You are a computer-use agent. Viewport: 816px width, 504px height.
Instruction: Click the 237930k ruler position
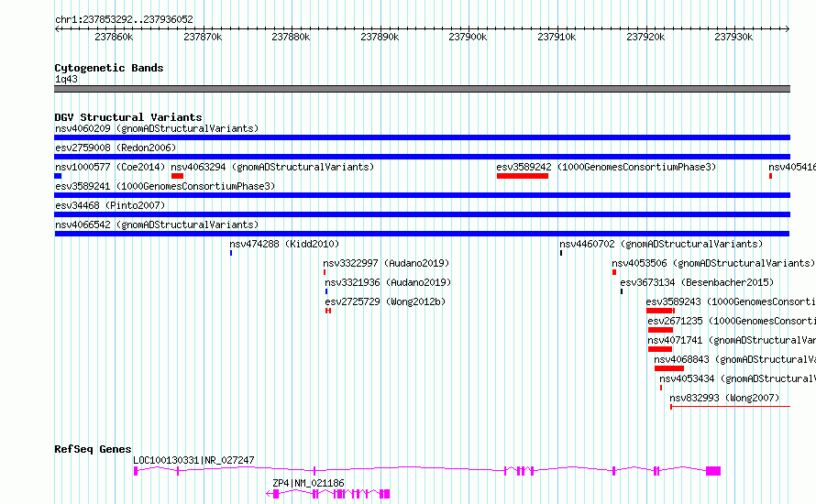click(733, 37)
